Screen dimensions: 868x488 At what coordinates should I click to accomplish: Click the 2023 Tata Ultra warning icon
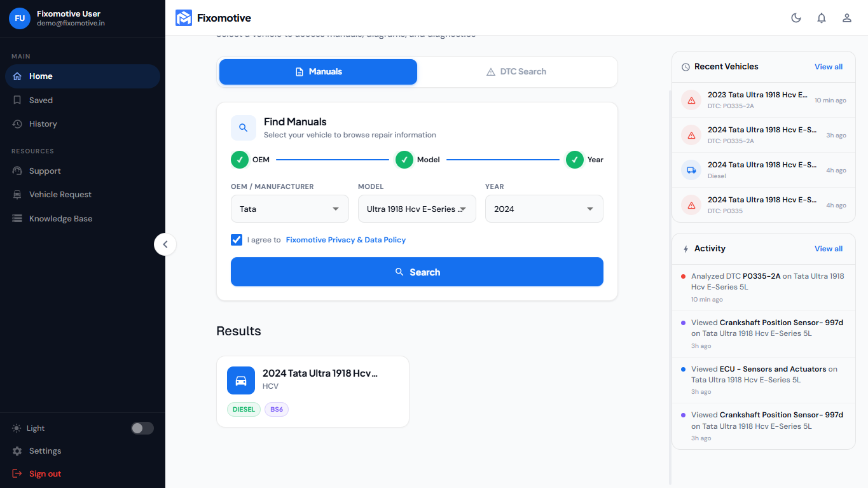(x=691, y=101)
